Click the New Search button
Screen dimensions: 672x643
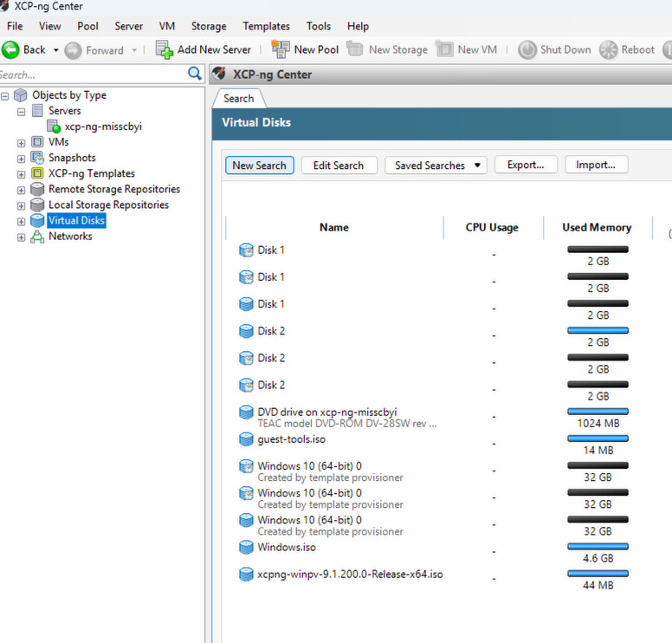pyautogui.click(x=259, y=166)
